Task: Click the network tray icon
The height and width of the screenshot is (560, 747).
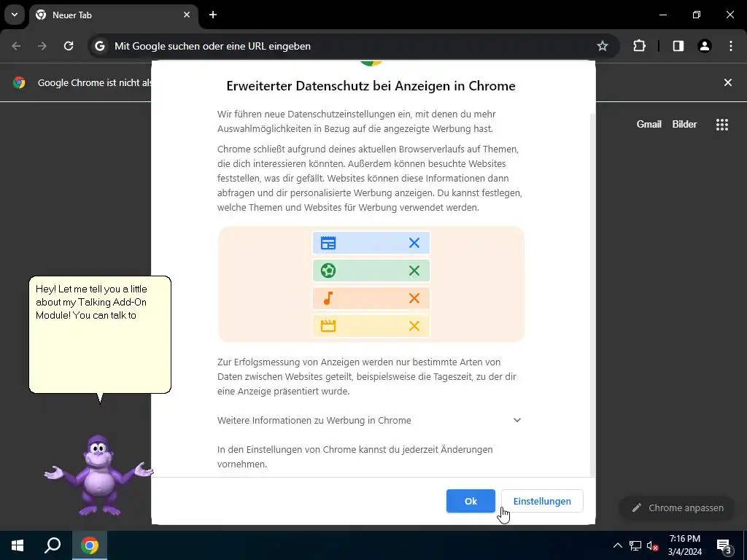Action: (x=635, y=545)
